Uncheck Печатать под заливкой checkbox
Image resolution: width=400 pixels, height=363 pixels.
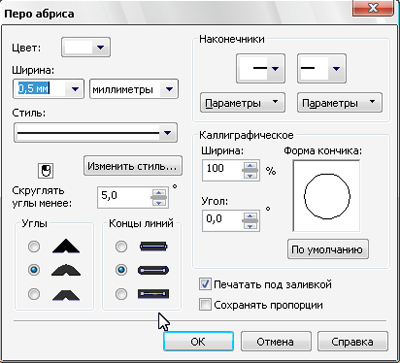click(x=205, y=284)
